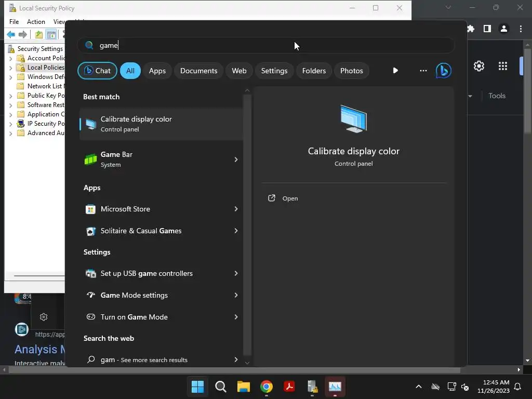This screenshot has width=532, height=399.
Task: Open File Explorer from taskbar
Action: 244,387
